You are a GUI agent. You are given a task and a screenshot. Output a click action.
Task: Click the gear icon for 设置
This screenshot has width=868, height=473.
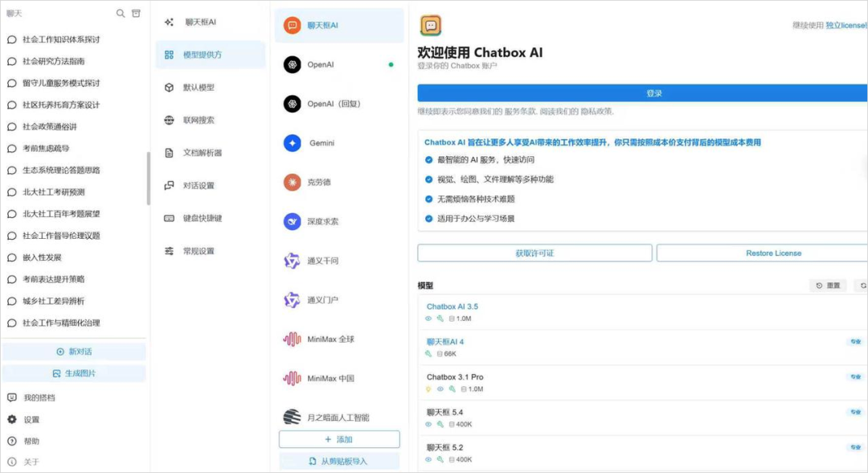(x=12, y=419)
